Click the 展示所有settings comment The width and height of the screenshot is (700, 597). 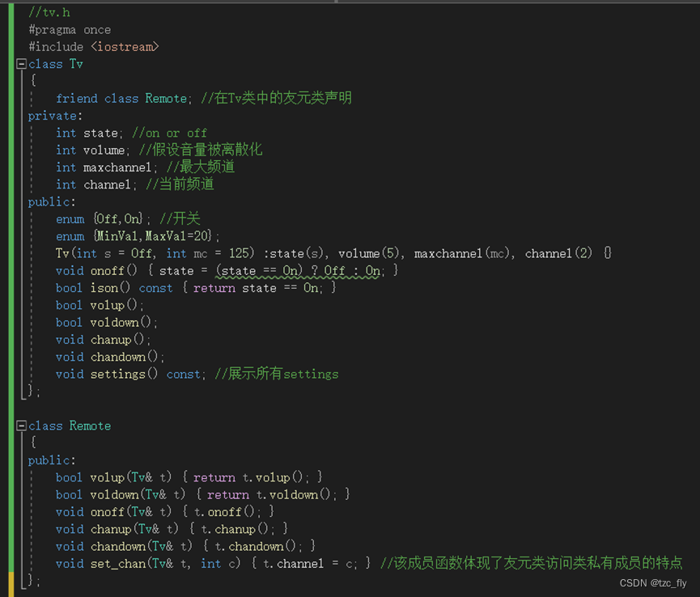(x=277, y=374)
